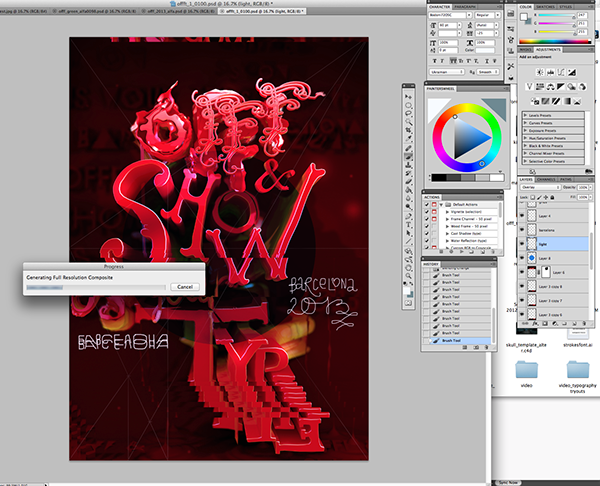This screenshot has width=600, height=486.
Task: Switch to the Masks tab
Action: [525, 50]
